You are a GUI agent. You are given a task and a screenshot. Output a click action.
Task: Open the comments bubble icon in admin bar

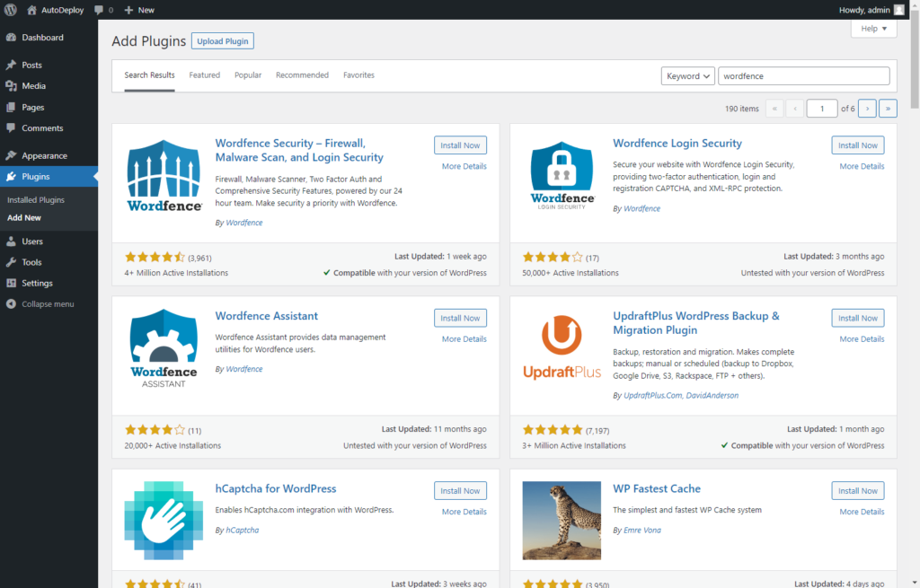tap(99, 10)
